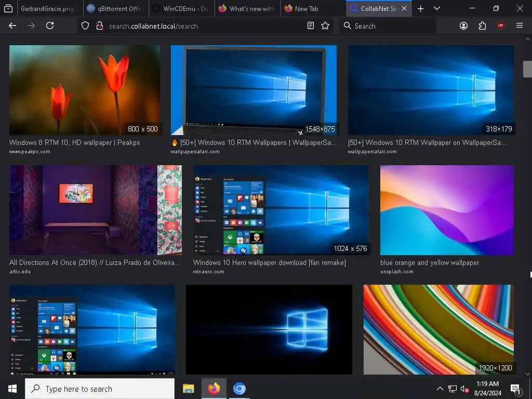
Task: Bookmark this page with the star
Action: [x=325, y=26]
